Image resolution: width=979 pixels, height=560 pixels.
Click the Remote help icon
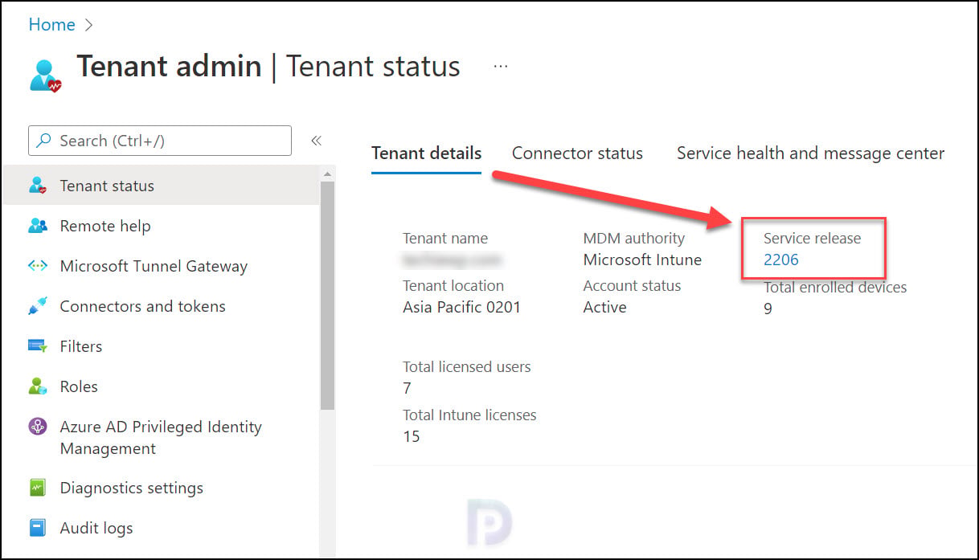coord(38,226)
